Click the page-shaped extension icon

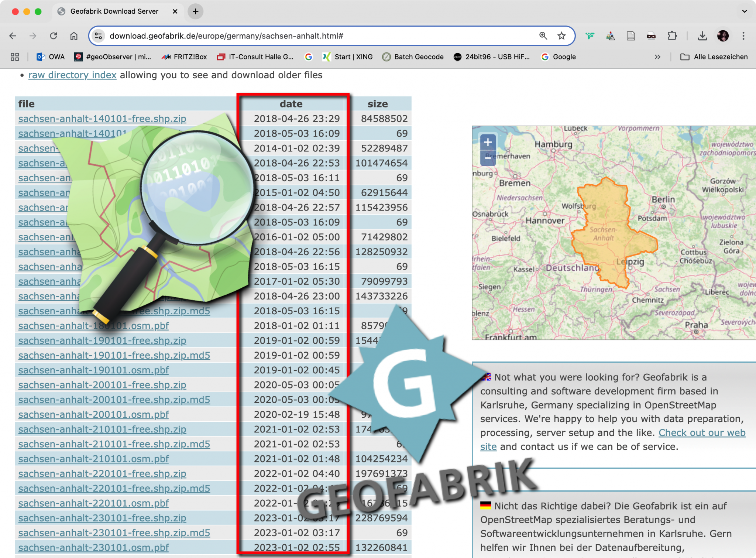pos(631,36)
